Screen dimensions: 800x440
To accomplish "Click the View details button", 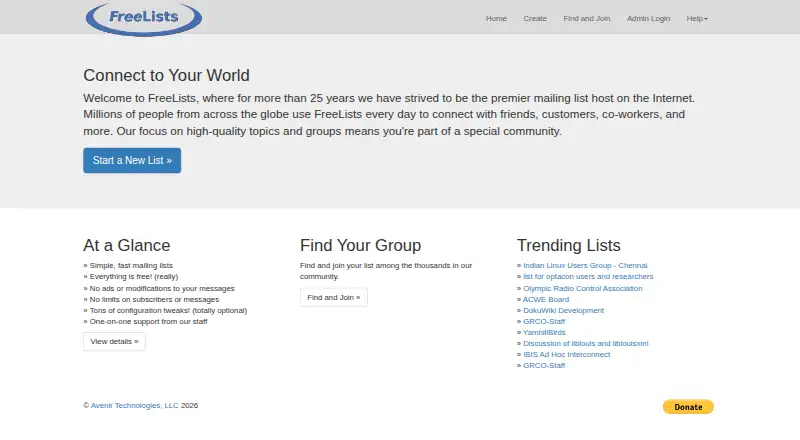I will pos(114,341).
